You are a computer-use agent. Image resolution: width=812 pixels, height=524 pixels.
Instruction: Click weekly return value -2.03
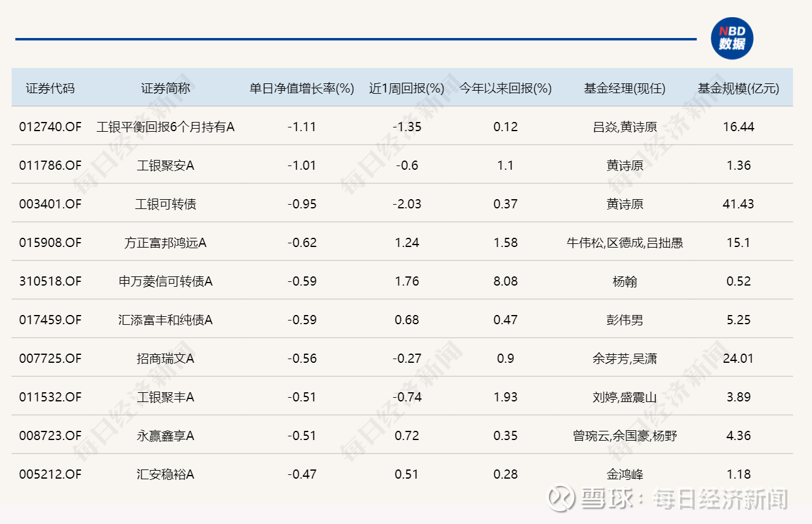(x=407, y=204)
